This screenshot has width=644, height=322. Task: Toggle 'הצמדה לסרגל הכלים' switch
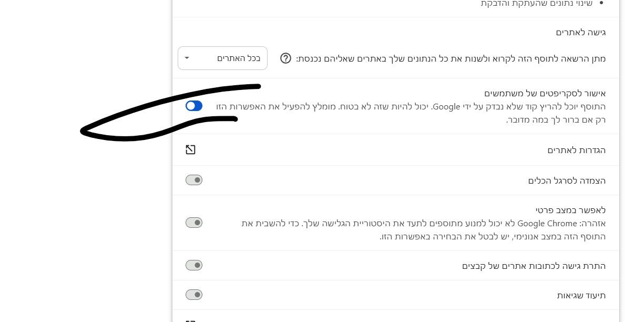(194, 180)
